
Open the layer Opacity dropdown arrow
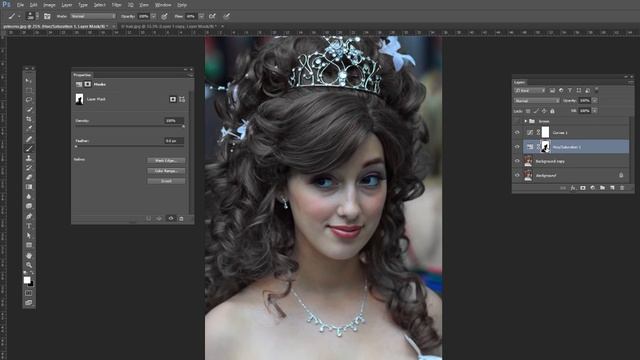point(595,101)
